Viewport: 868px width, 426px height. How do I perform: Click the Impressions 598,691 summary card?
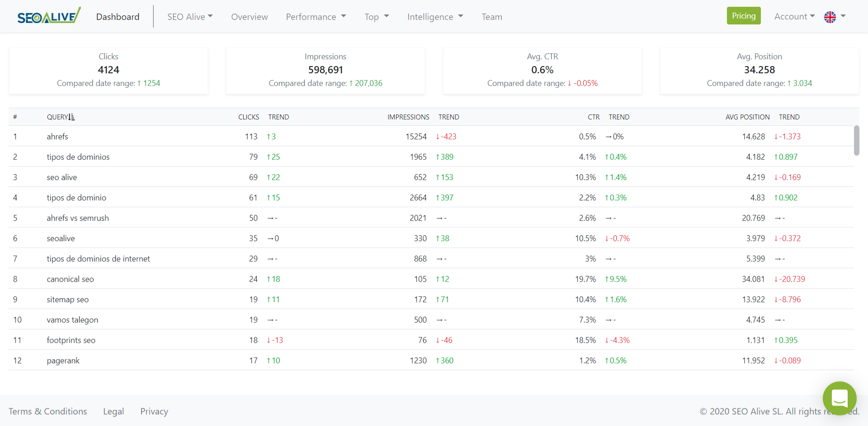[x=325, y=71]
